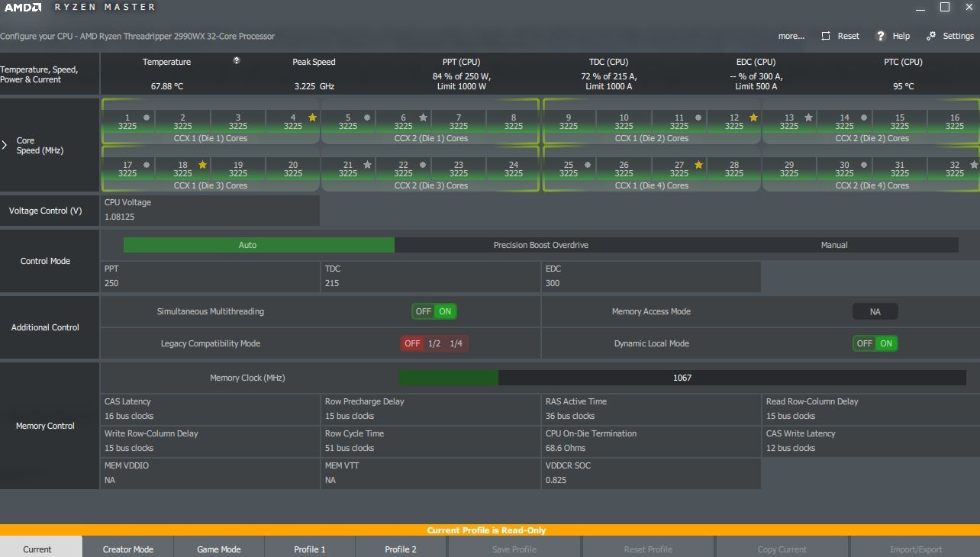Click the Copy Current button

tap(782, 549)
